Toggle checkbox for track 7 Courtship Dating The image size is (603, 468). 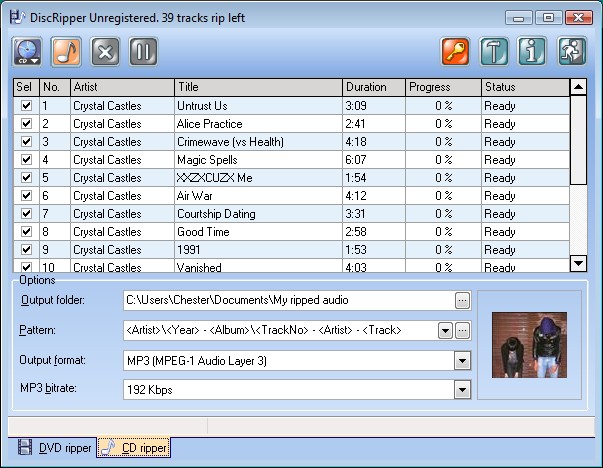pyautogui.click(x=26, y=214)
